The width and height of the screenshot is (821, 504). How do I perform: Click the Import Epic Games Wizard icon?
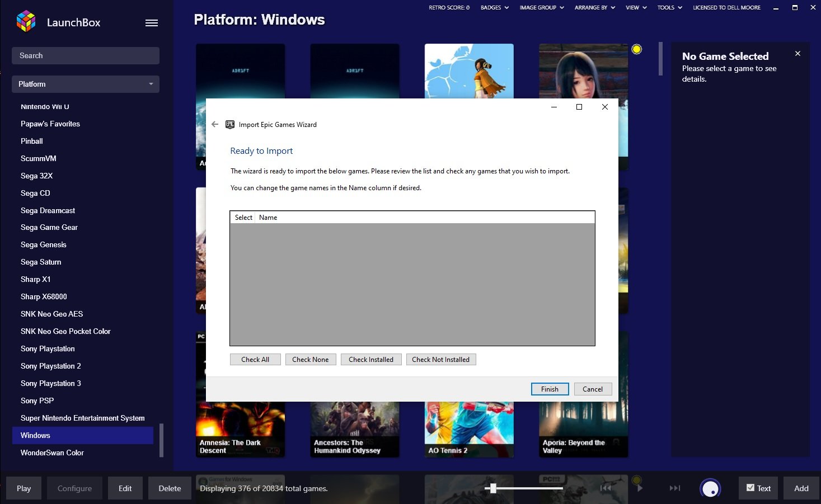coord(230,125)
